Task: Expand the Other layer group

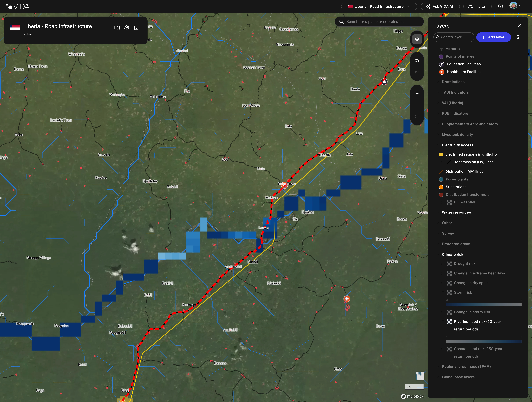Action: click(x=447, y=223)
